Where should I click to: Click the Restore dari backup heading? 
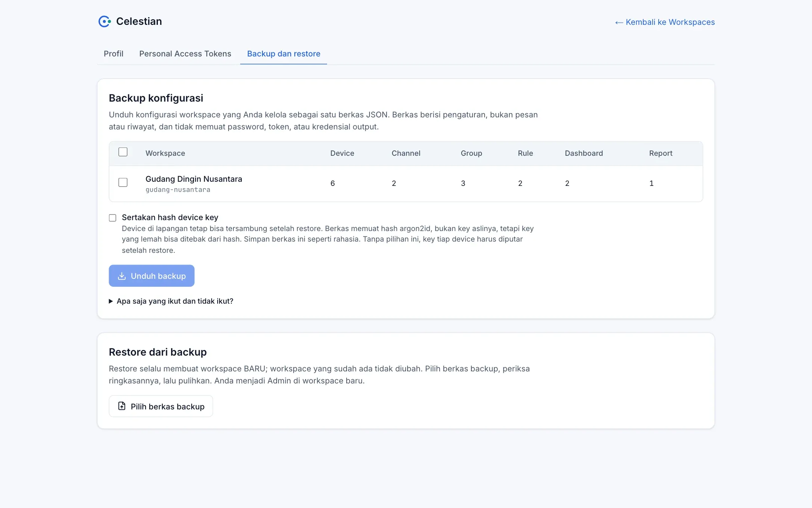click(x=158, y=352)
